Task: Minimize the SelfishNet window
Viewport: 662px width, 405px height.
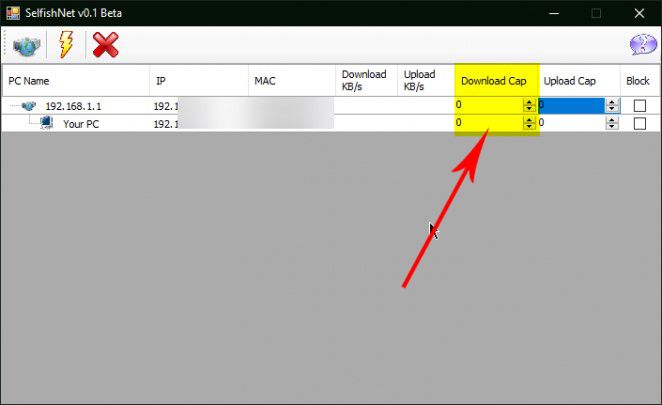Action: click(x=554, y=13)
